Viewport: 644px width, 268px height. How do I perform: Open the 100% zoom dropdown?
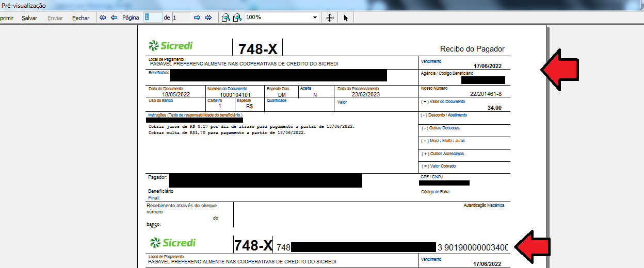click(315, 18)
